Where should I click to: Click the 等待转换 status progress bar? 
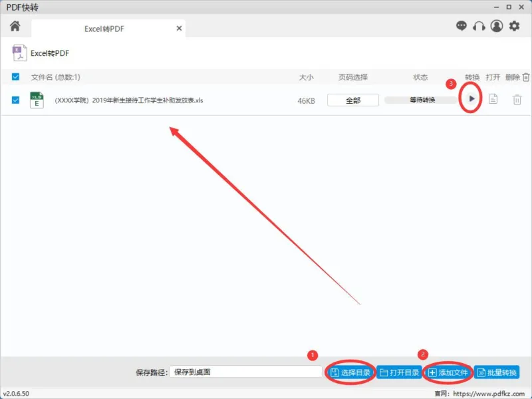(422, 100)
